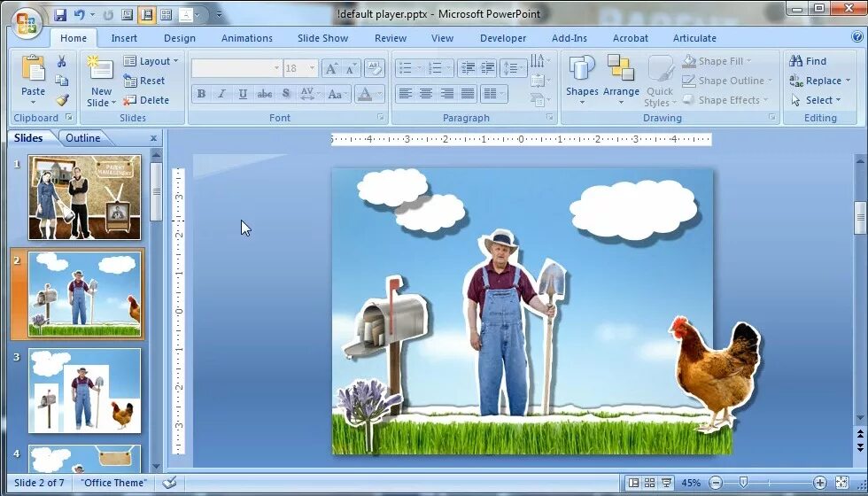Click the spell check status icon
Image resolution: width=868 pixels, height=496 pixels.
coord(169,483)
